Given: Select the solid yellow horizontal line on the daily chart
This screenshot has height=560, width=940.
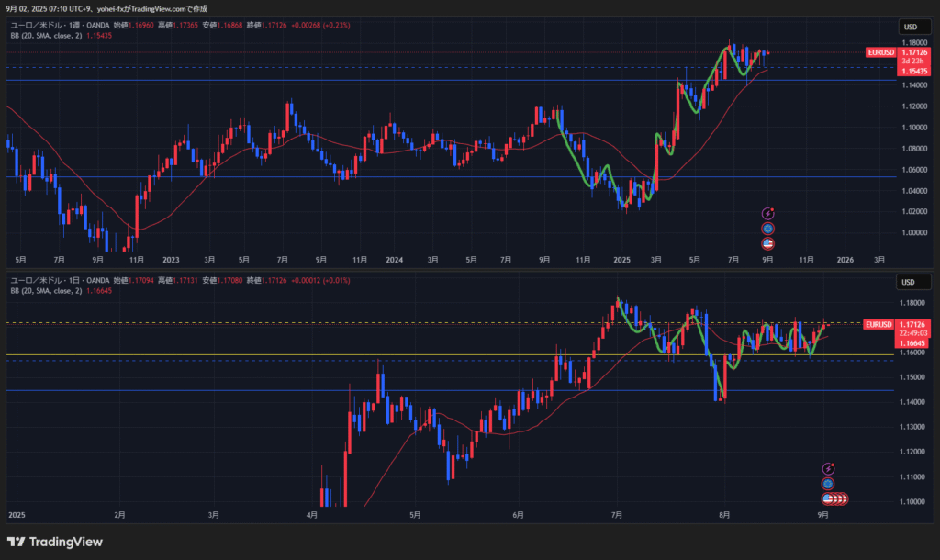Looking at the screenshot, I should pos(450,355).
